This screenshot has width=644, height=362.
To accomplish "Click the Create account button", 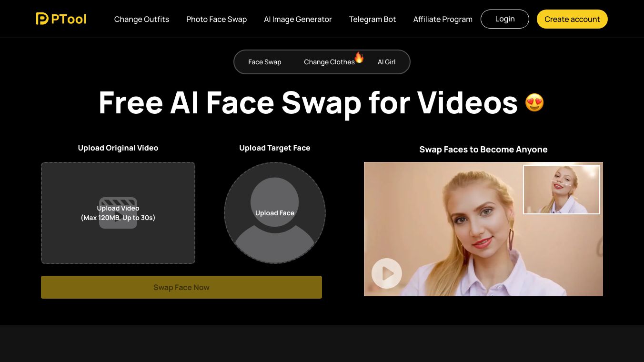I will coord(572,19).
